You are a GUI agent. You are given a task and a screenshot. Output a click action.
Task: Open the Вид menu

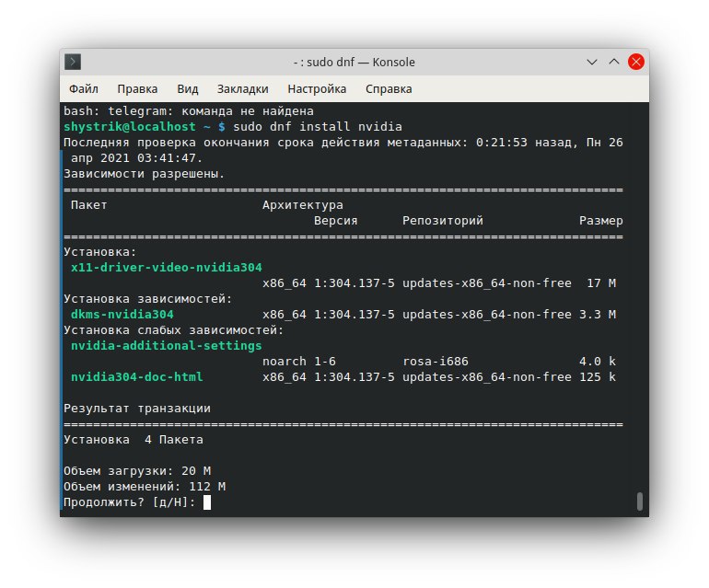(x=188, y=89)
